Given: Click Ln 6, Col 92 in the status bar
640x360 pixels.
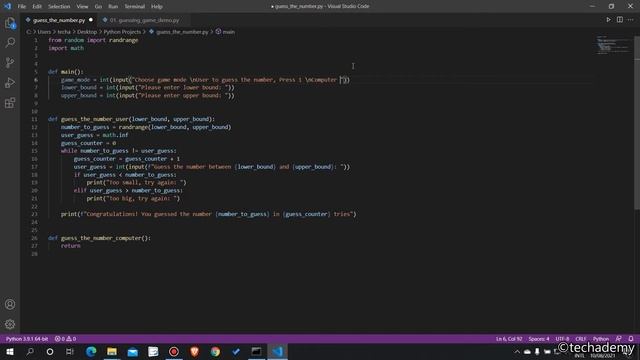Looking at the screenshot, I should [509, 339].
